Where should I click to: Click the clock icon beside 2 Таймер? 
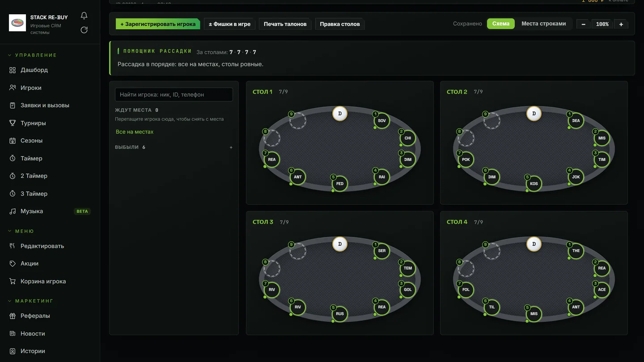[x=13, y=176]
